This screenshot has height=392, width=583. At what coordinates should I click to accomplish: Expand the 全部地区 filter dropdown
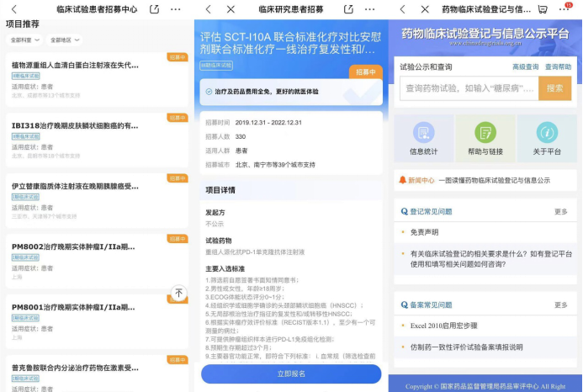(x=63, y=40)
